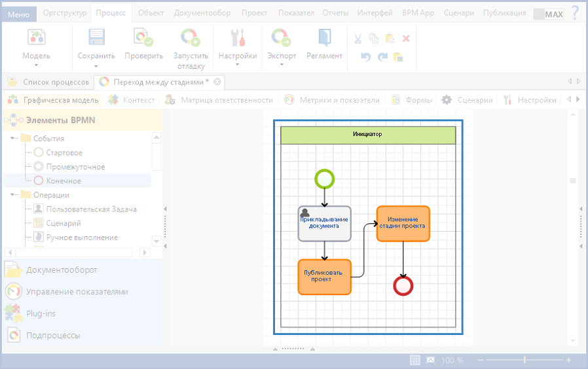Open the Публикация ribbon tab
Image resolution: width=588 pixels, height=369 pixels.
tap(504, 12)
